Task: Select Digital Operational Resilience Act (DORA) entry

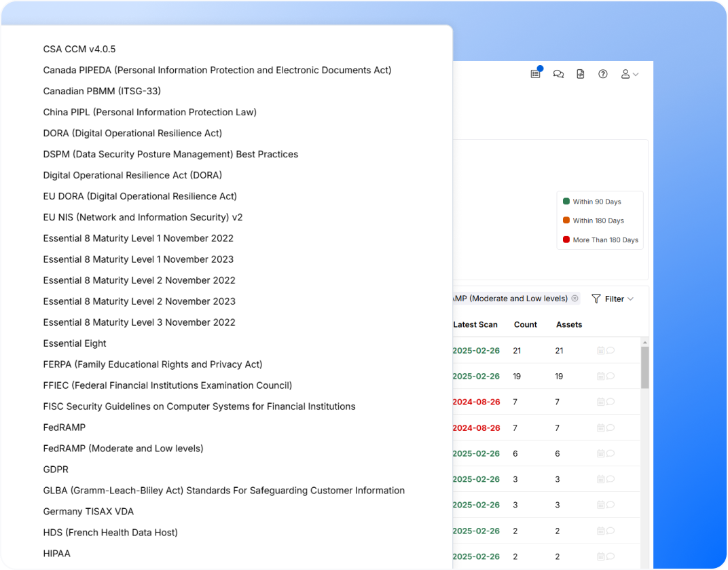Action: (132, 175)
